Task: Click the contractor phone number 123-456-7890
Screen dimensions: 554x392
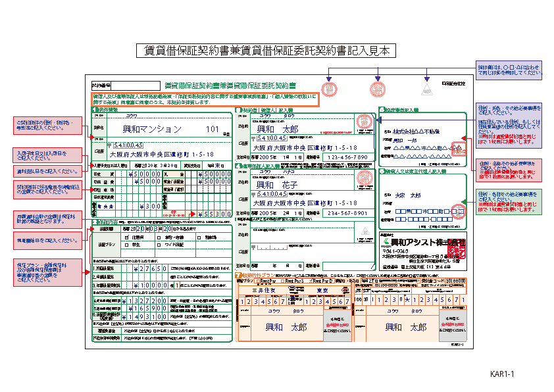Action: [x=347, y=157]
